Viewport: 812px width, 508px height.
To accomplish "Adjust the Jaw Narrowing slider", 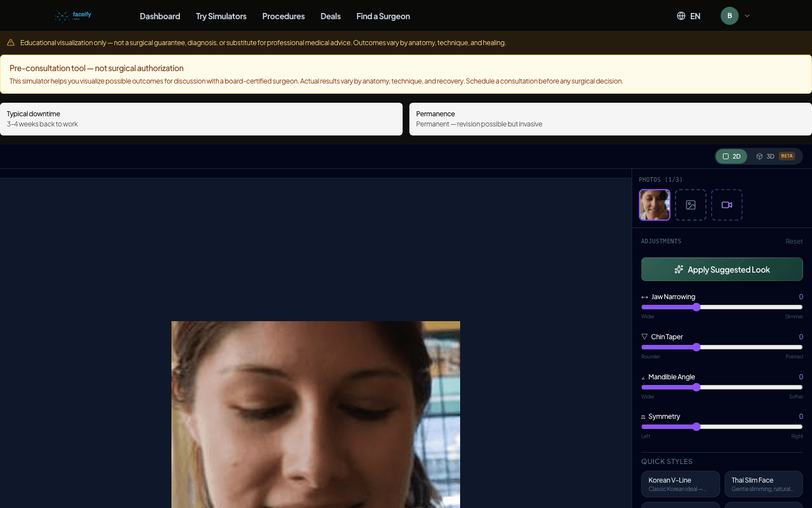I will point(722,307).
